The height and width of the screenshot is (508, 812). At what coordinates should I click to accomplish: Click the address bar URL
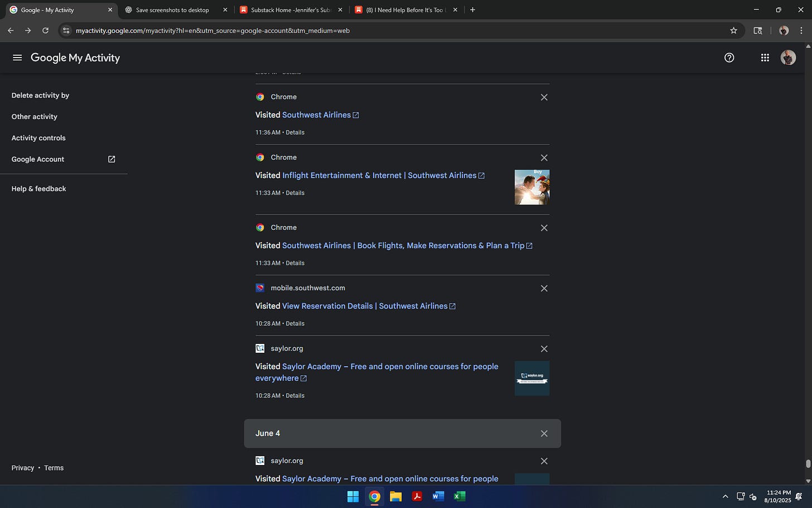[x=212, y=31]
